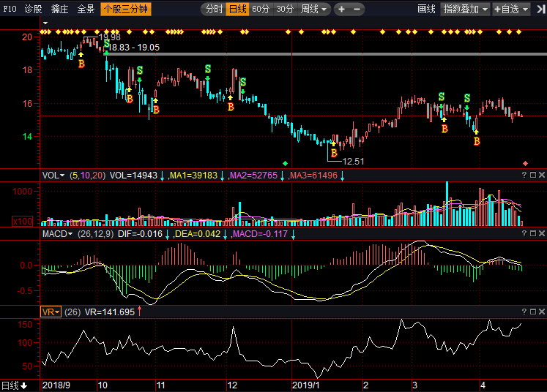Image resolution: width=547 pixels, height=392 pixels.
Task: Maximize the VOL indicator panel
Action: point(533,175)
